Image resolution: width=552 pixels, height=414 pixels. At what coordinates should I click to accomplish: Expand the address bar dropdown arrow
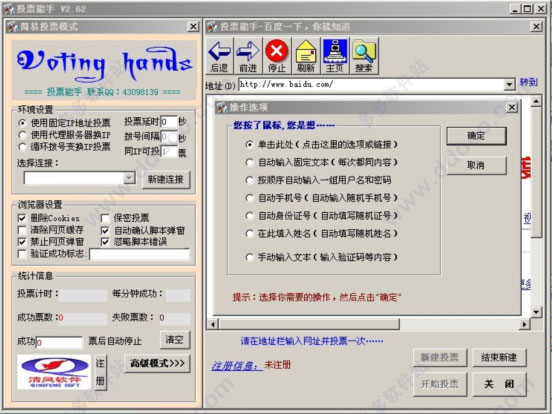pyautogui.click(x=509, y=84)
